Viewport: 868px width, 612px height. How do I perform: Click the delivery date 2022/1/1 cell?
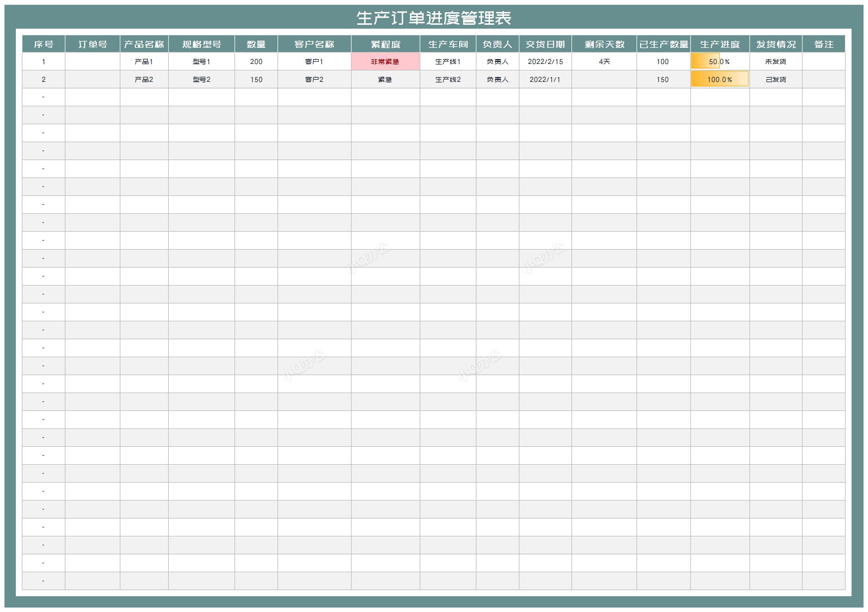pos(545,79)
